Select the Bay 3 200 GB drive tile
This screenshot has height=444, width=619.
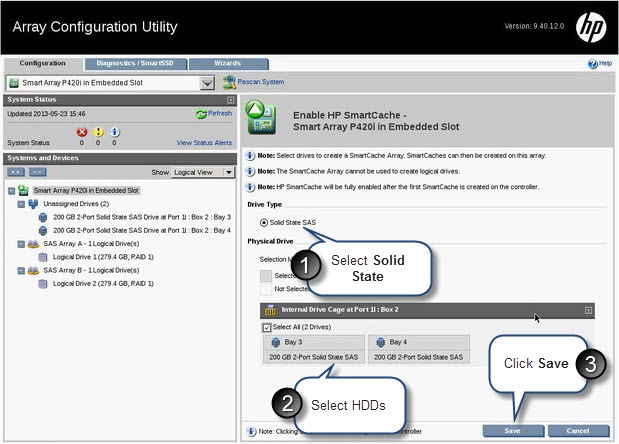[x=314, y=350]
